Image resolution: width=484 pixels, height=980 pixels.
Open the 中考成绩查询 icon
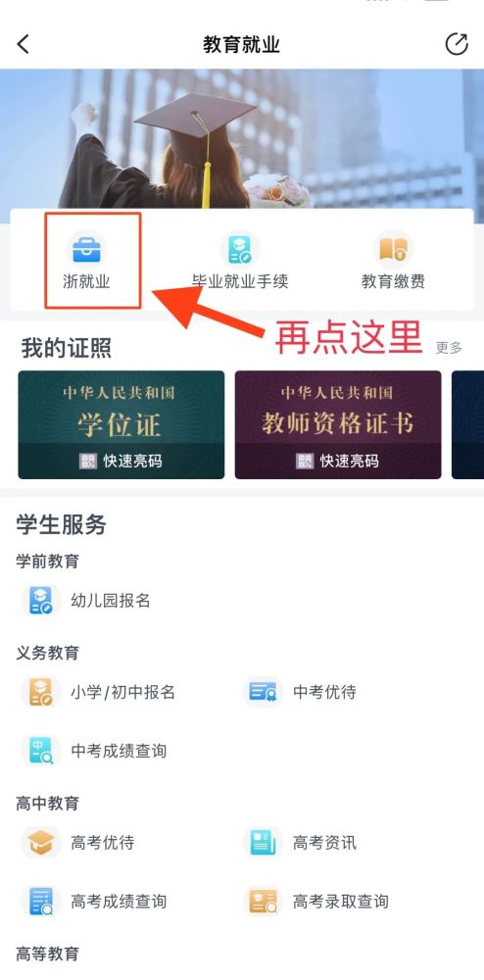tap(41, 751)
